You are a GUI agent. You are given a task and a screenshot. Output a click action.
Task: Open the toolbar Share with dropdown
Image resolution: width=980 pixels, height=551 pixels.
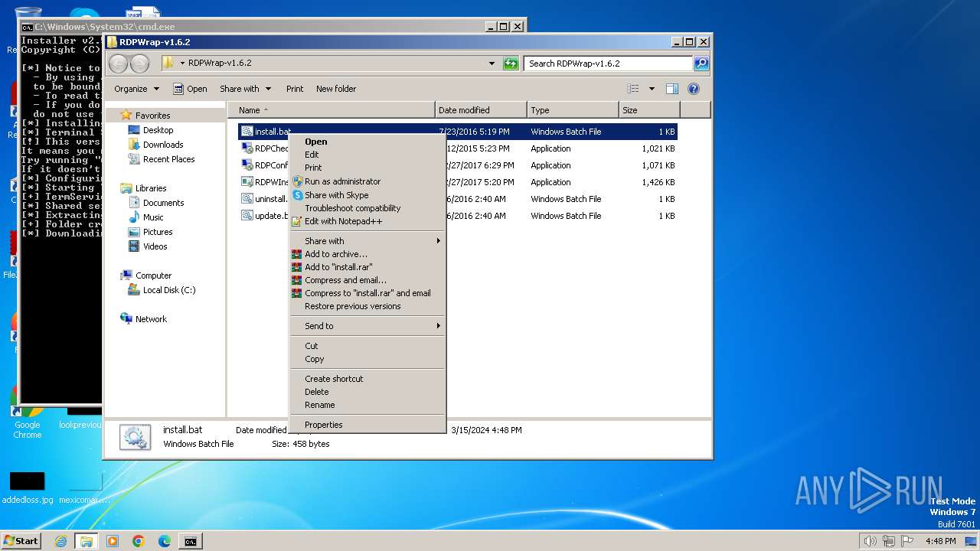244,89
